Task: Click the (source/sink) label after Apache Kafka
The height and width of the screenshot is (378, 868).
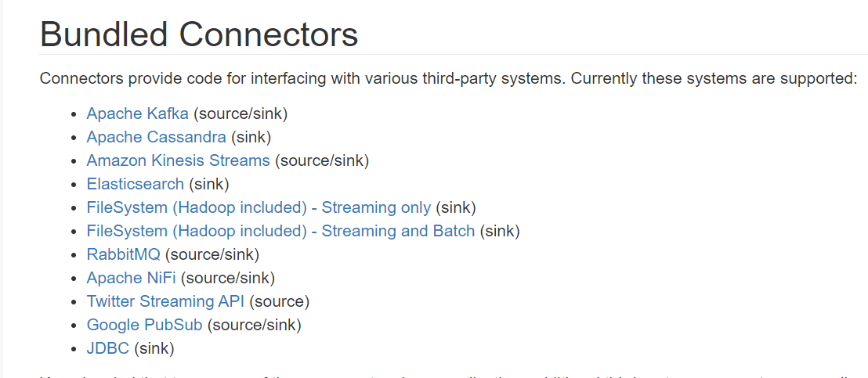Action: (x=241, y=113)
